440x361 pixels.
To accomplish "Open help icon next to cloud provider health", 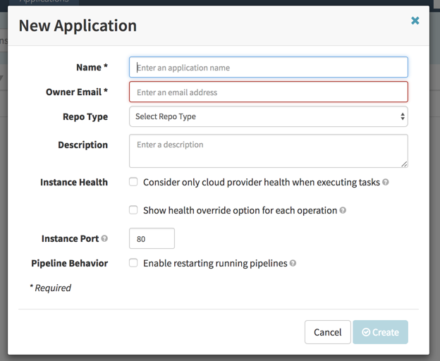I will (x=386, y=182).
